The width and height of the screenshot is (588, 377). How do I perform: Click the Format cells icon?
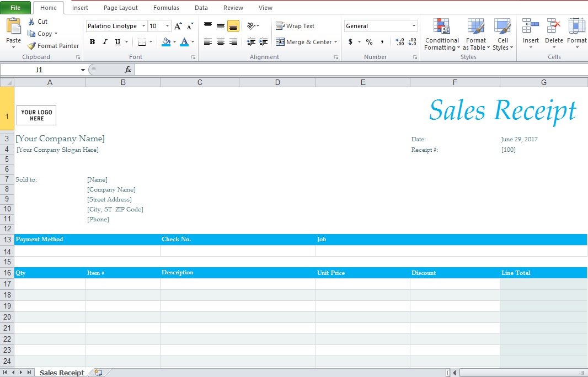(577, 26)
